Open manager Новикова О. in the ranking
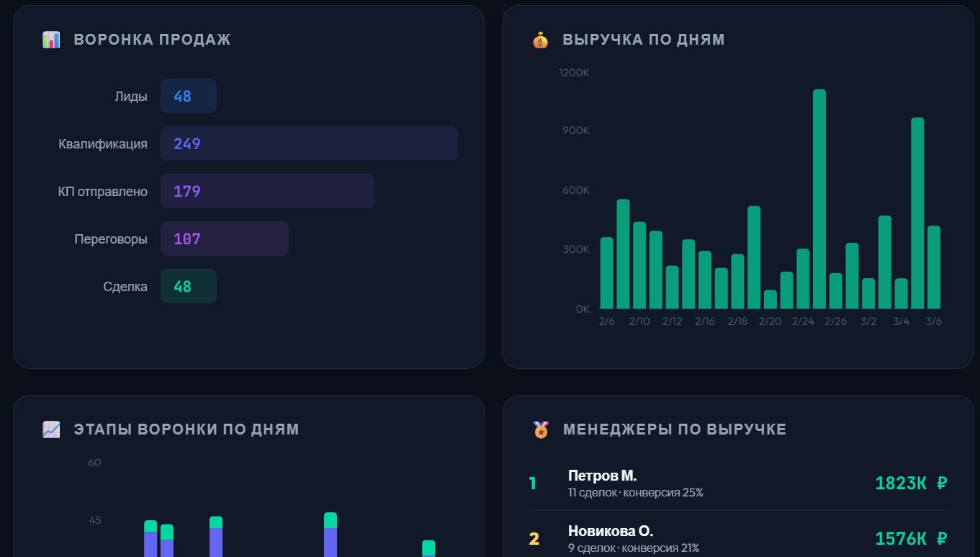The width and height of the screenshot is (980, 557). point(610,532)
